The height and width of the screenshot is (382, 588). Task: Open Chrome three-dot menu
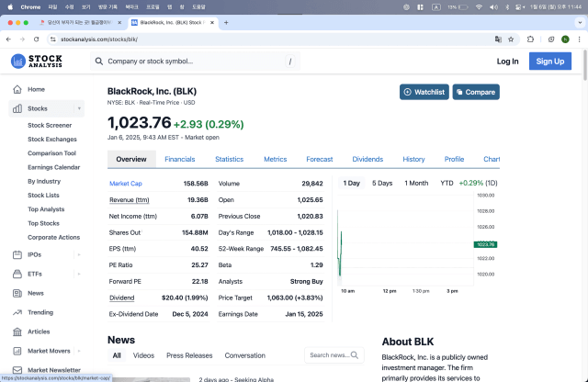[579, 39]
